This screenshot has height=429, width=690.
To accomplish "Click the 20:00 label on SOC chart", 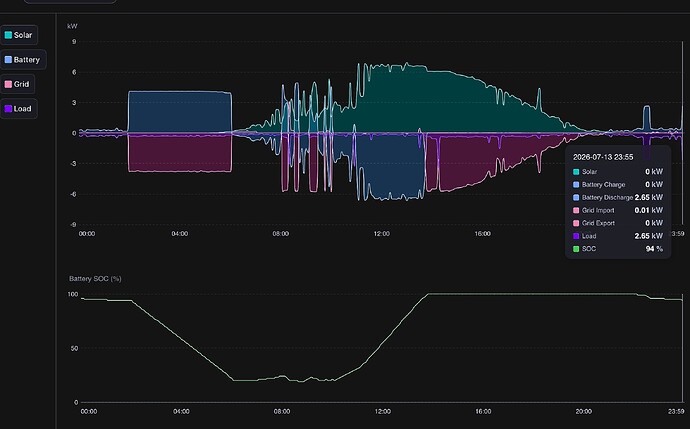I will point(584,411).
